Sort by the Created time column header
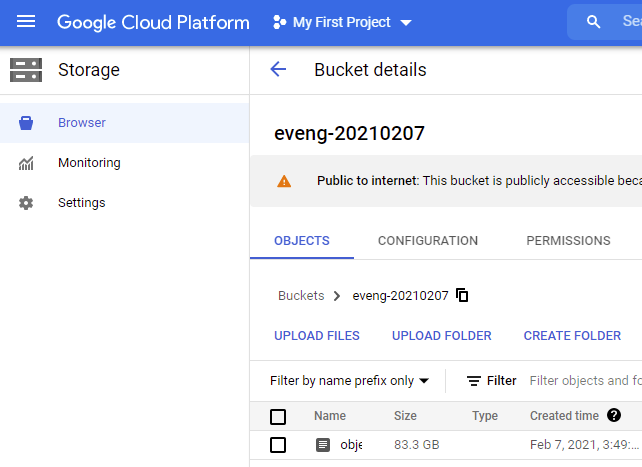The image size is (642, 467). click(x=564, y=416)
